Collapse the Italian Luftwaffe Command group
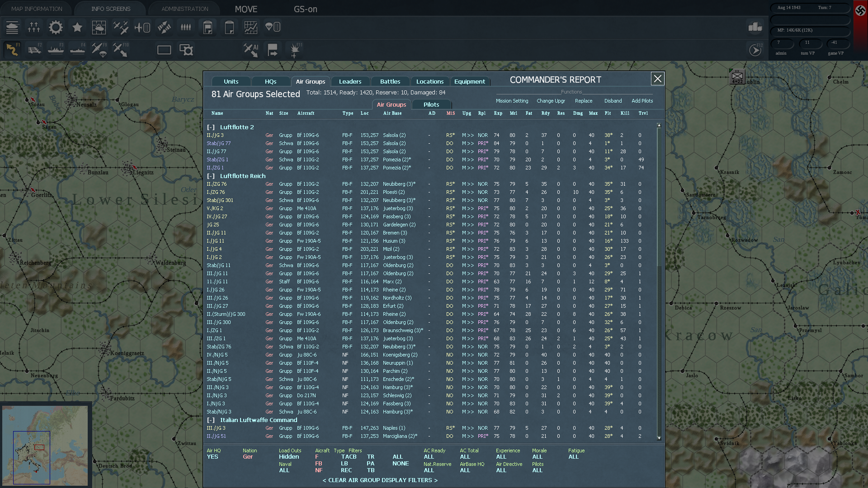Screen dimensions: 868x488 pyautogui.click(x=211, y=420)
